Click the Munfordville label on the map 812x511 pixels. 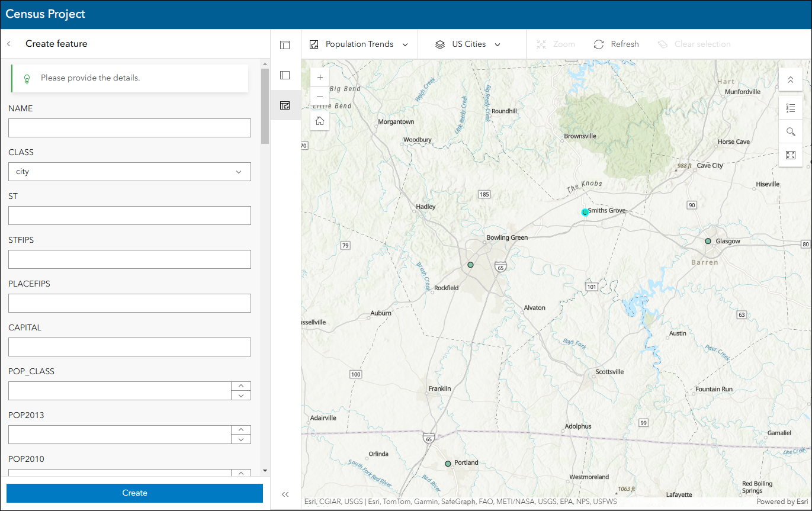pyautogui.click(x=743, y=92)
